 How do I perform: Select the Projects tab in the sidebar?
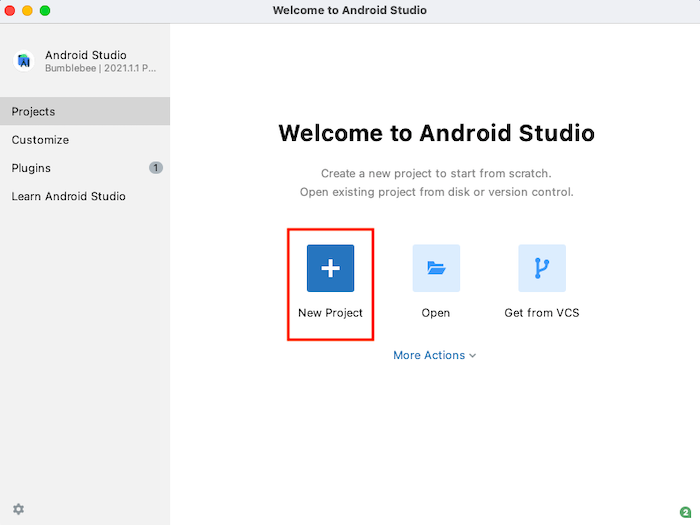[x=85, y=111]
